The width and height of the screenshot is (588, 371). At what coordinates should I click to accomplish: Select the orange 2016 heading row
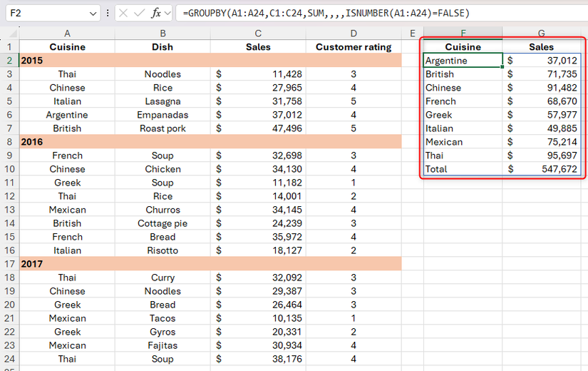(x=67, y=142)
